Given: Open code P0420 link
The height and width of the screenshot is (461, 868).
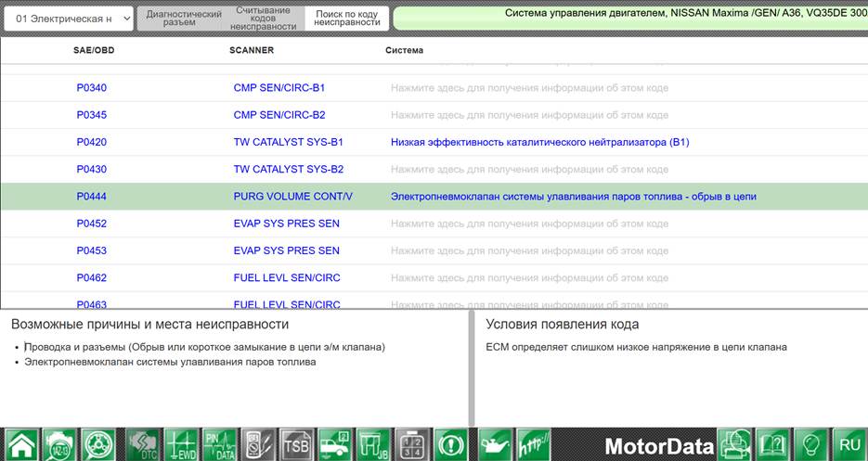Looking at the screenshot, I should [91, 142].
